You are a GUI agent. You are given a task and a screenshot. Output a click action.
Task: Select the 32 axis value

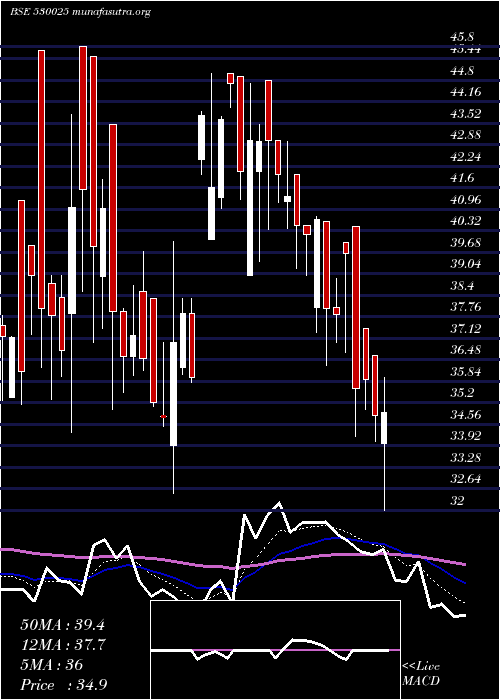458,500
